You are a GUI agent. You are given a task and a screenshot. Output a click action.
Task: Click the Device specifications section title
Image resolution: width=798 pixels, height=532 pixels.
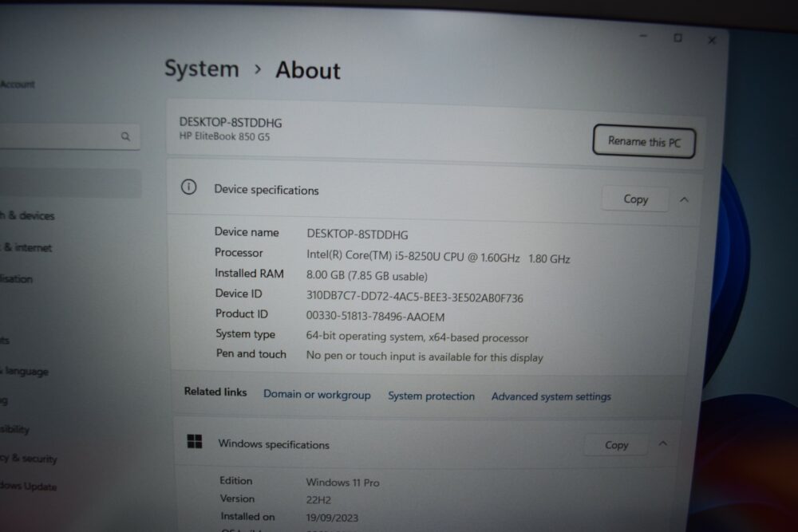pos(267,190)
